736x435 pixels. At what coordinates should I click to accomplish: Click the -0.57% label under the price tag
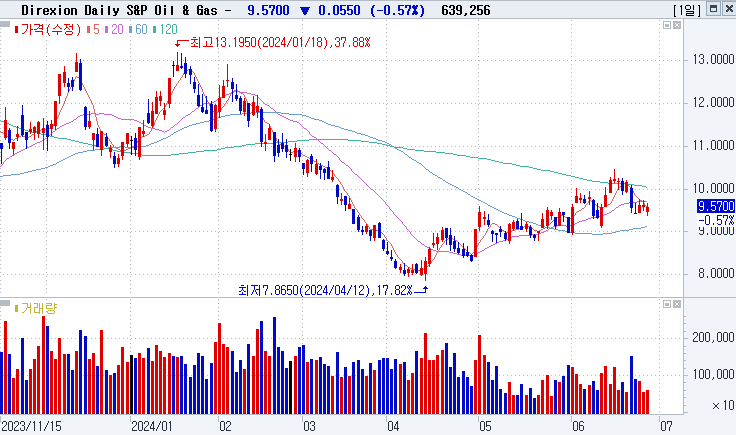coord(716,220)
